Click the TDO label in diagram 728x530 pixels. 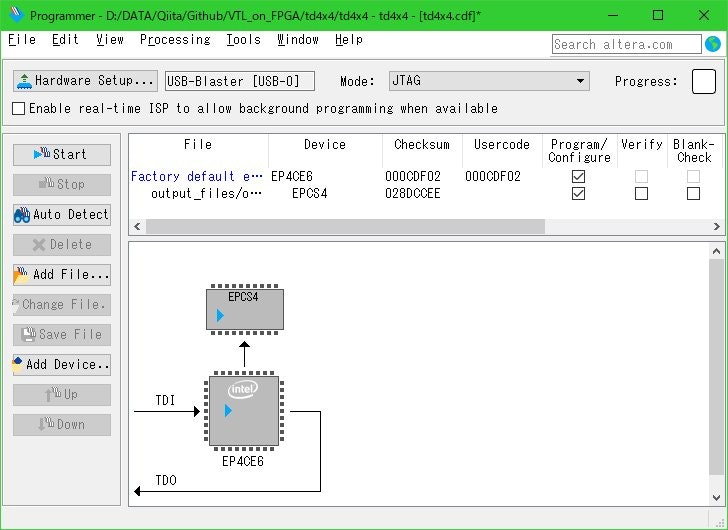166,480
